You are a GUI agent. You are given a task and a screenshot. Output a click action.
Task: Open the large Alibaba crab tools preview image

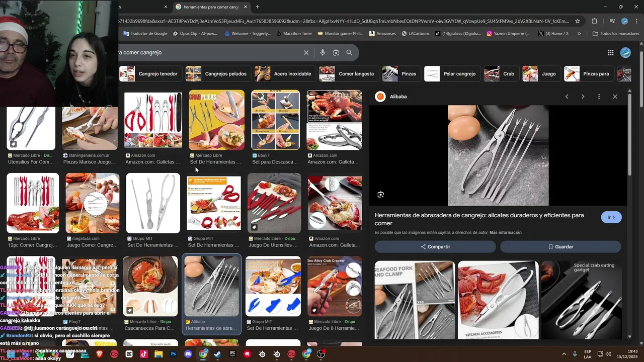tap(498, 155)
